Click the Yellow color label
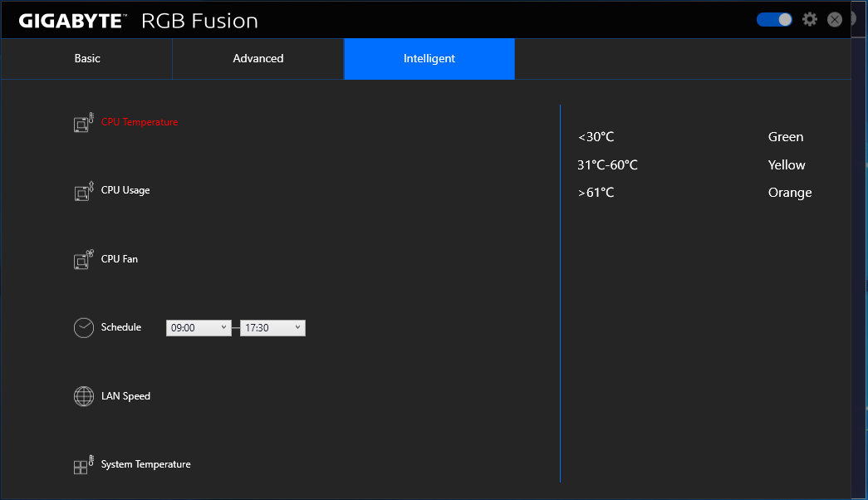 (787, 165)
